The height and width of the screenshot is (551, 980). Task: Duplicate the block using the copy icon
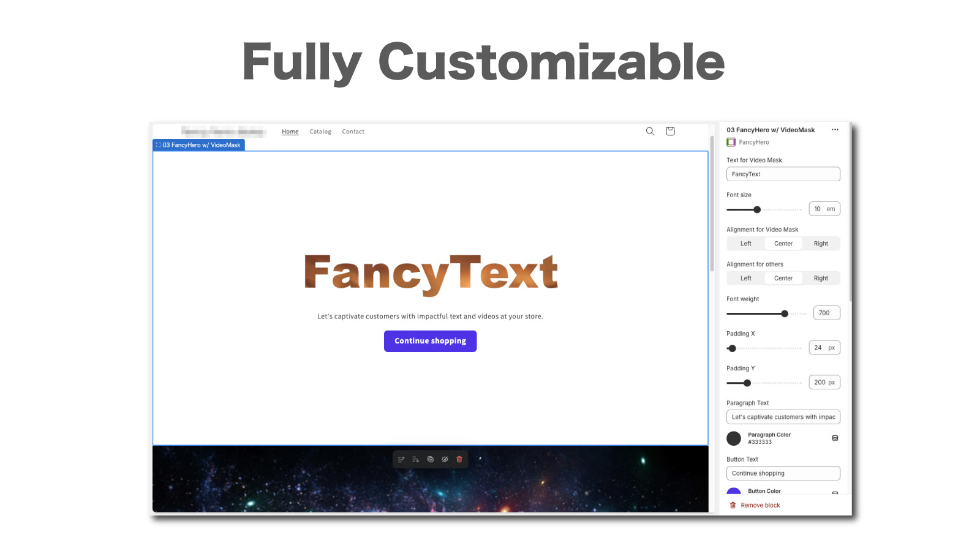click(x=430, y=459)
